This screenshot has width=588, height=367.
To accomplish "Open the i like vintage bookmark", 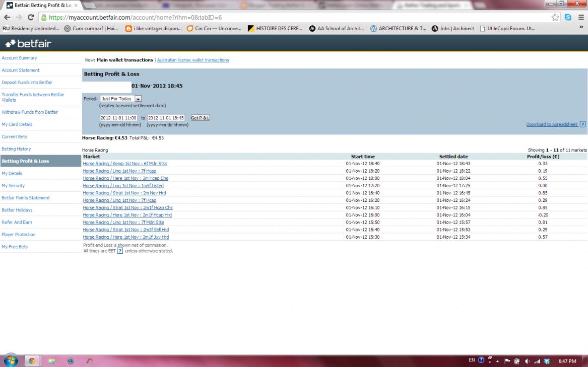I will point(153,29).
